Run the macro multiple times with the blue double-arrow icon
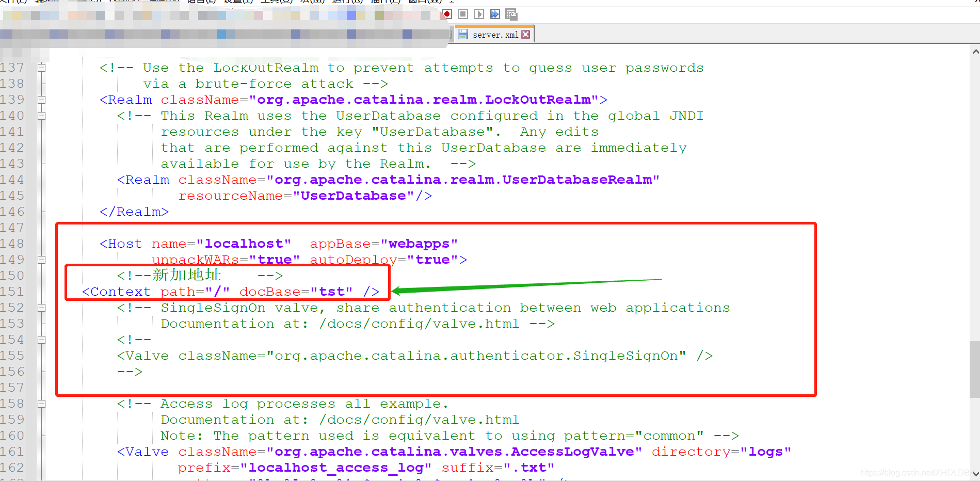Screen dimensions: 980x482 tap(495, 14)
